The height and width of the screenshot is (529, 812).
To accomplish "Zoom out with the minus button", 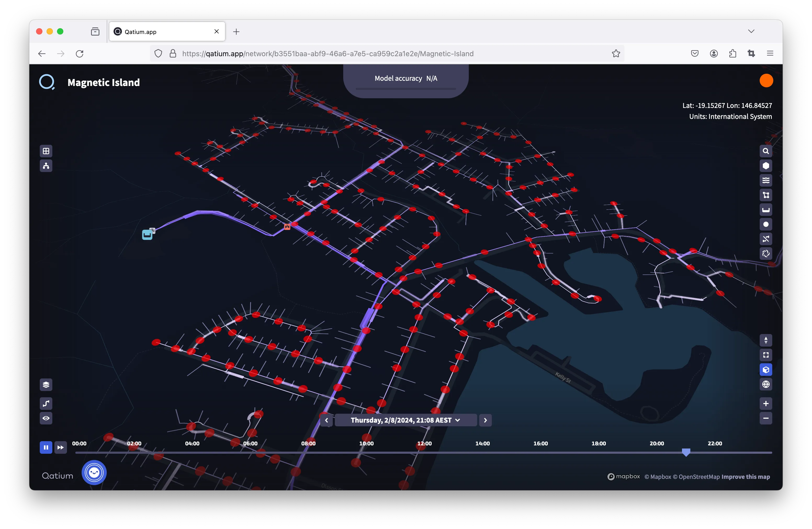I will click(x=766, y=418).
